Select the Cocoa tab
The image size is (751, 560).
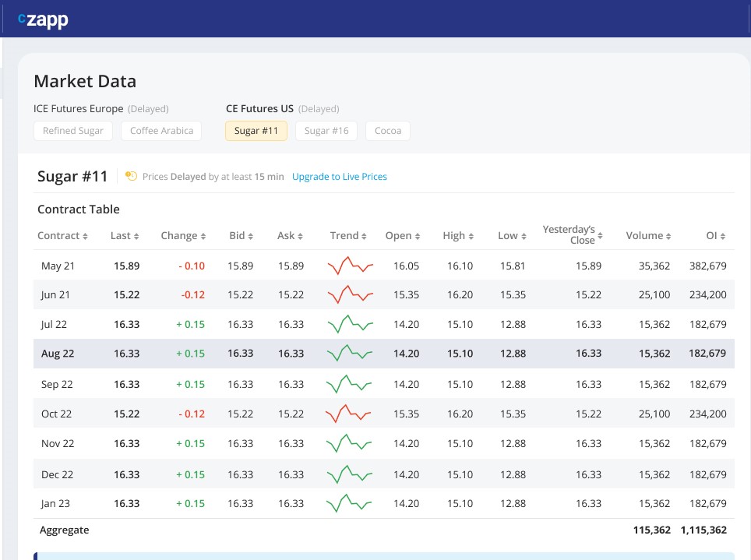tap(388, 131)
